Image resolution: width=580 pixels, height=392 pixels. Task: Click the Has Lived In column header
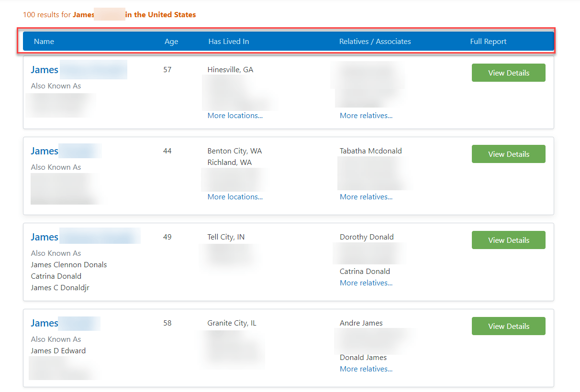[229, 42]
